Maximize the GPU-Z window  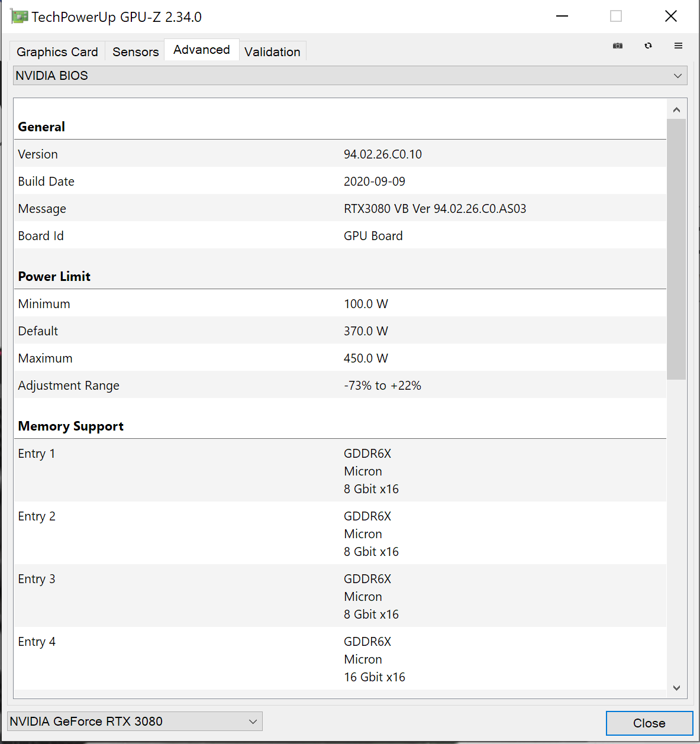tap(616, 17)
